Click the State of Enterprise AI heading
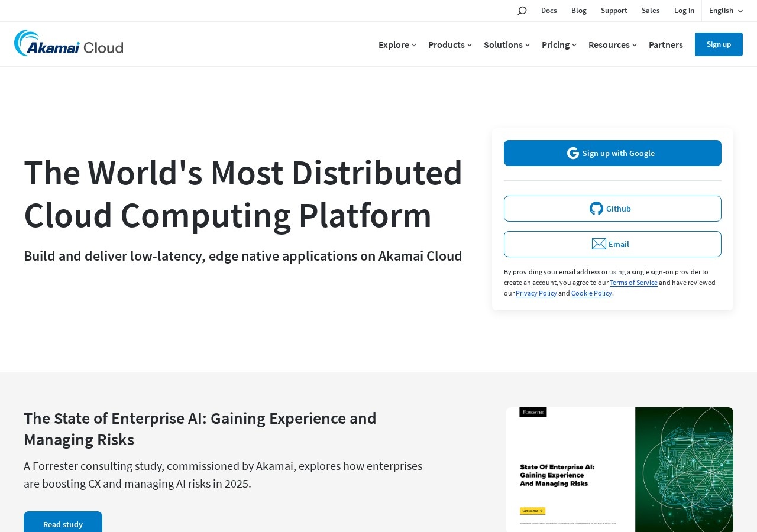The image size is (757, 532). (200, 429)
